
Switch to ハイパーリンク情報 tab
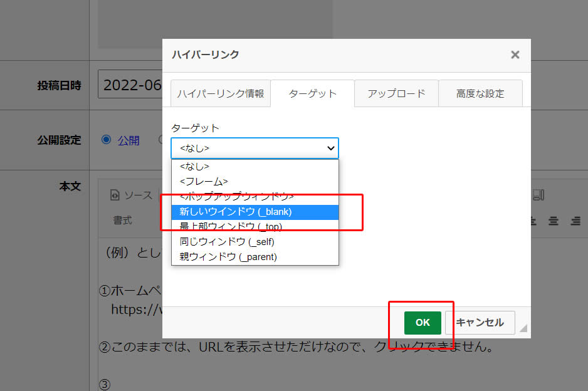coord(220,93)
